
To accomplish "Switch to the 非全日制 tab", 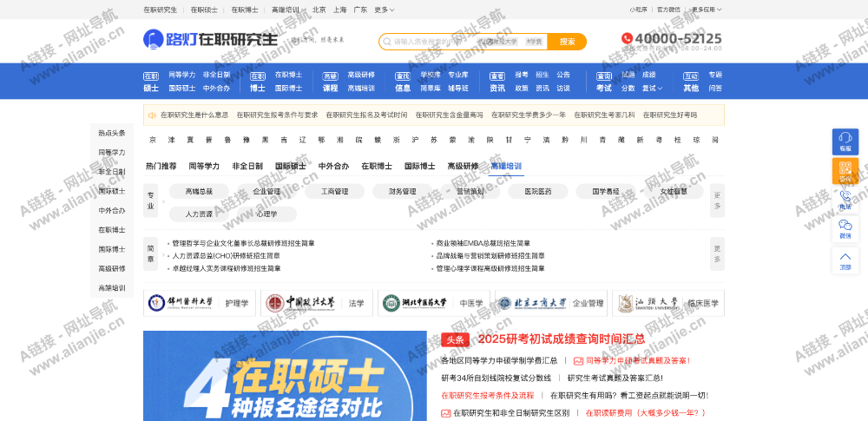I will point(247,166).
